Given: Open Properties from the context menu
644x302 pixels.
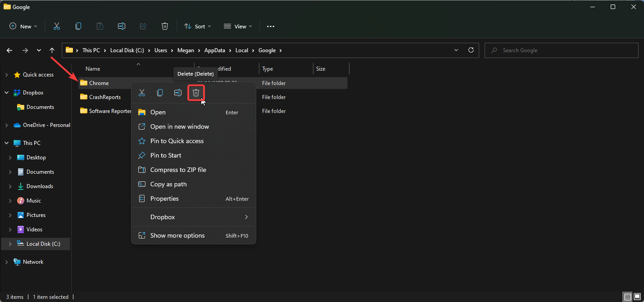Looking at the screenshot, I should point(194,198).
